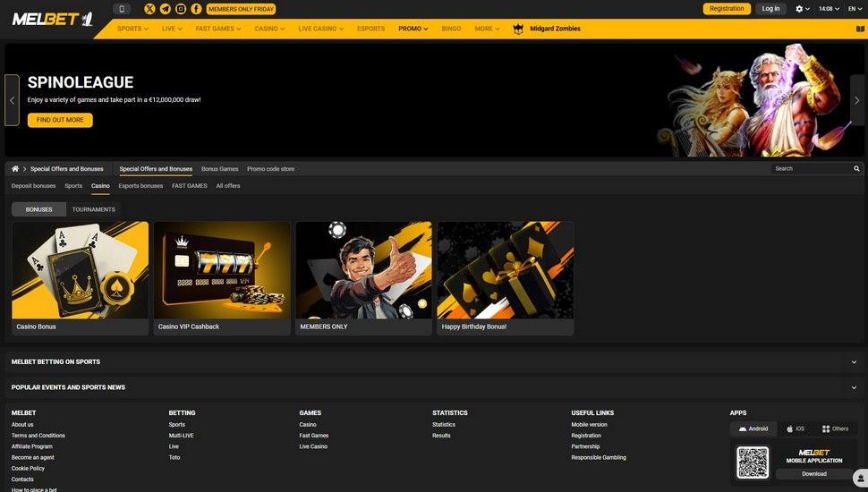868x492 pixels.
Task: Select All offers filter
Action: 228,186
